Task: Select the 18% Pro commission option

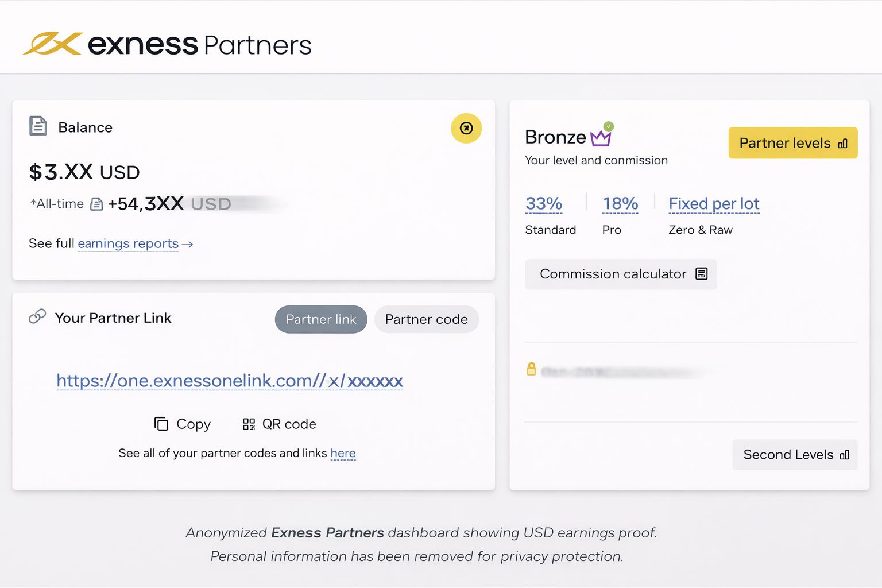Action: coord(620,203)
